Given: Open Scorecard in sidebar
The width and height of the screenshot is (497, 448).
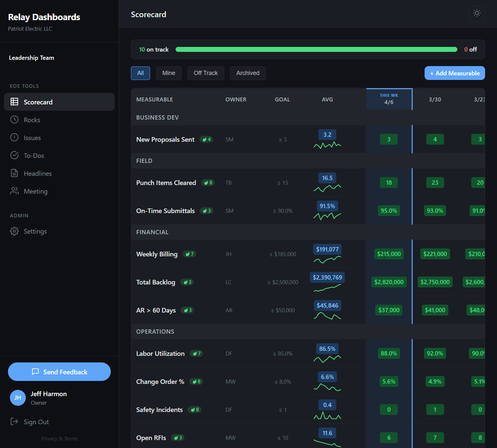Looking at the screenshot, I should tap(59, 102).
